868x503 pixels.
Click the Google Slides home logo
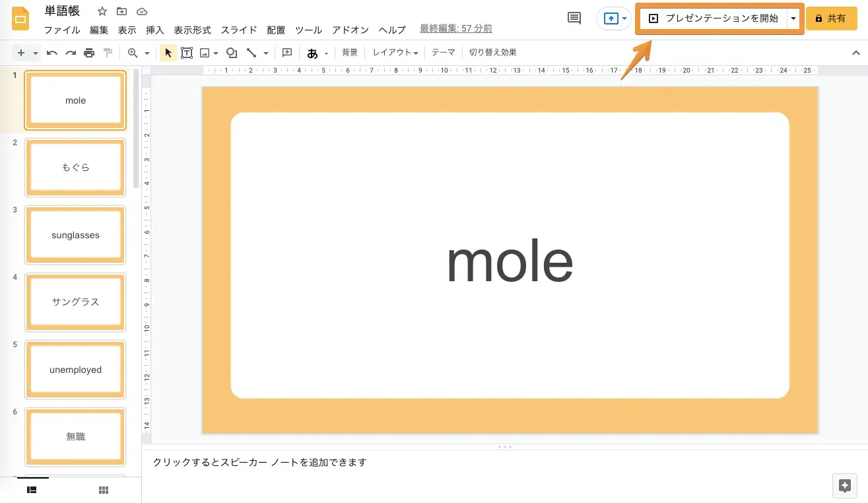point(20,19)
